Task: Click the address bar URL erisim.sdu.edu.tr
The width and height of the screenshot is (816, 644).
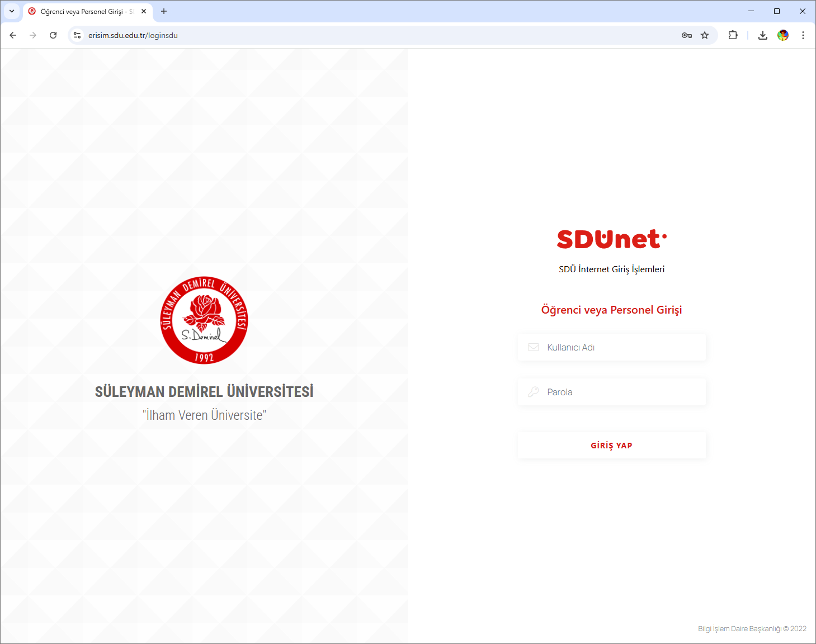Action: click(x=133, y=35)
